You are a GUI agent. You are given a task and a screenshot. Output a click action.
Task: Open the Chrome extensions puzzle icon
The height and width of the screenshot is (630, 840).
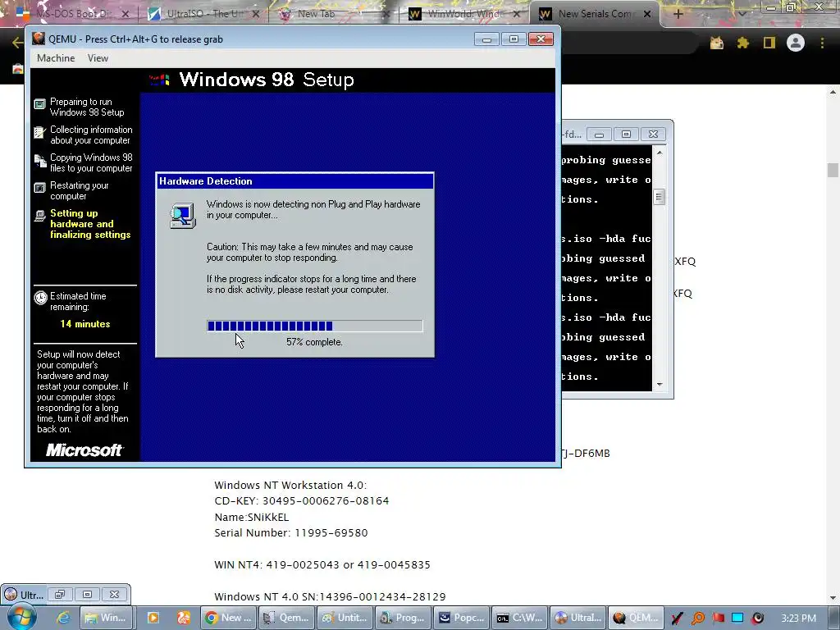point(743,43)
